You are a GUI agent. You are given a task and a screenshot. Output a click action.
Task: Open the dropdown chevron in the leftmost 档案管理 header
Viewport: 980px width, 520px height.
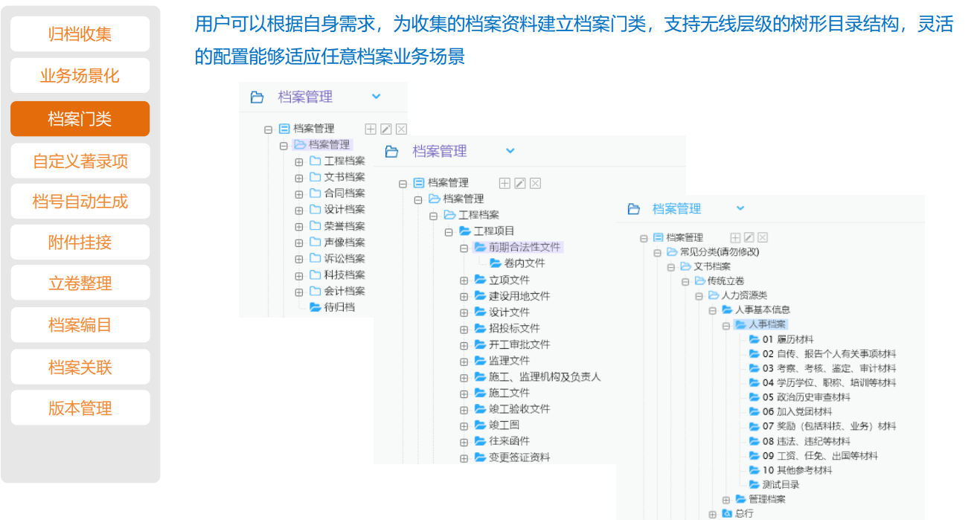(376, 96)
